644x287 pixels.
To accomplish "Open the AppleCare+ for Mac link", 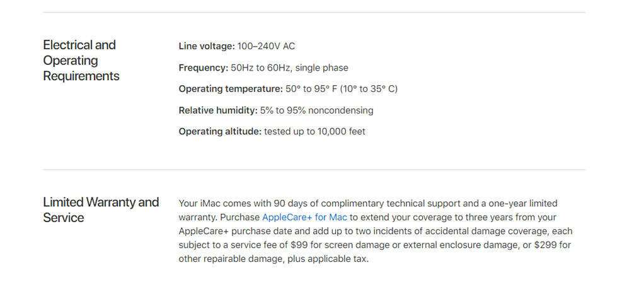I will pyautogui.click(x=304, y=217).
